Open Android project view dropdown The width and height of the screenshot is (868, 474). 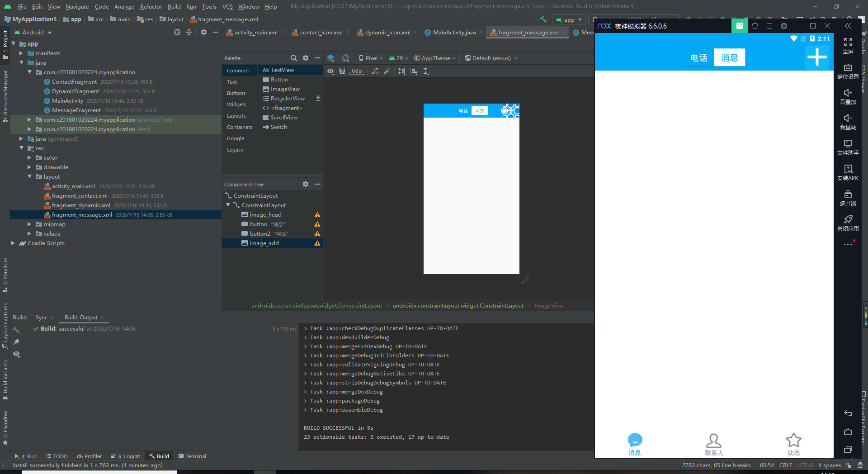pos(33,32)
